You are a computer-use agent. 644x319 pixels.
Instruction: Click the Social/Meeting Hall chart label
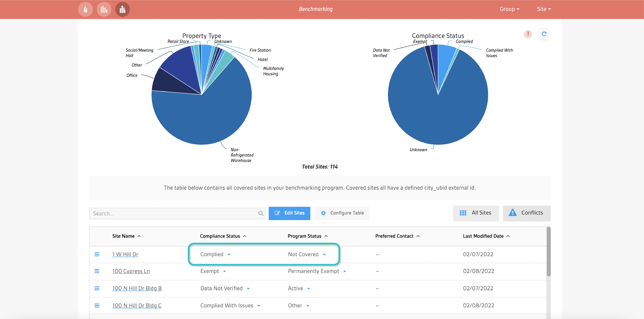(x=139, y=53)
